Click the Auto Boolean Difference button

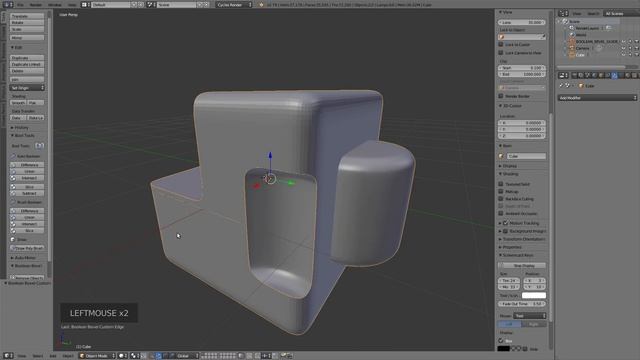point(27,165)
